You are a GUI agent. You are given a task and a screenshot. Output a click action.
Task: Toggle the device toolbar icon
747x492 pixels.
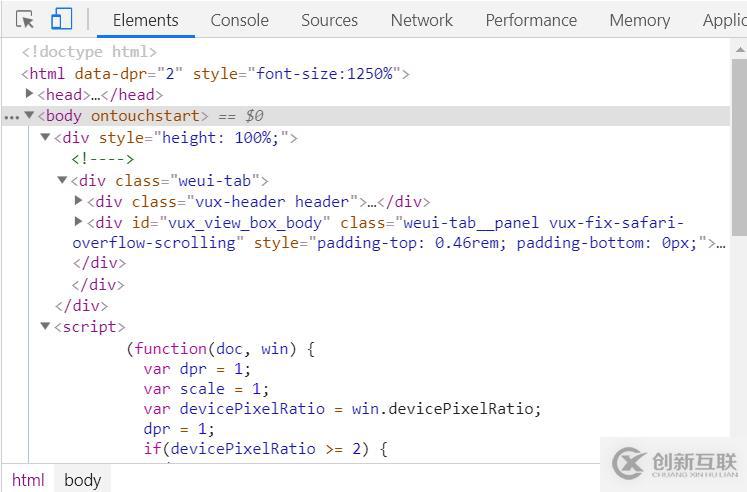pyautogui.click(x=61, y=19)
